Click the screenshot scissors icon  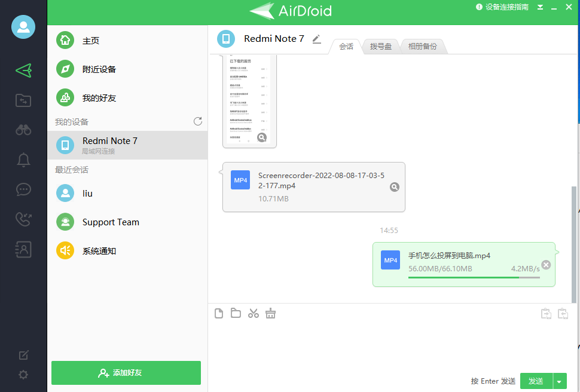coord(254,313)
